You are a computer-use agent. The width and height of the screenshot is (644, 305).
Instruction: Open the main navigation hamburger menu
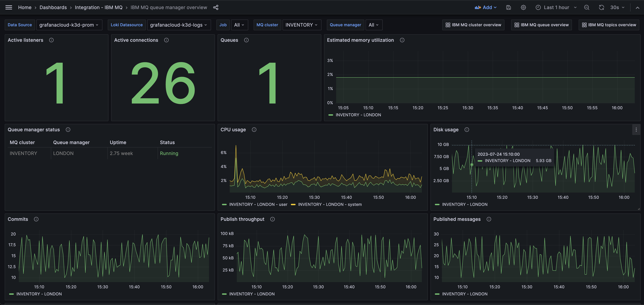tap(8, 7)
